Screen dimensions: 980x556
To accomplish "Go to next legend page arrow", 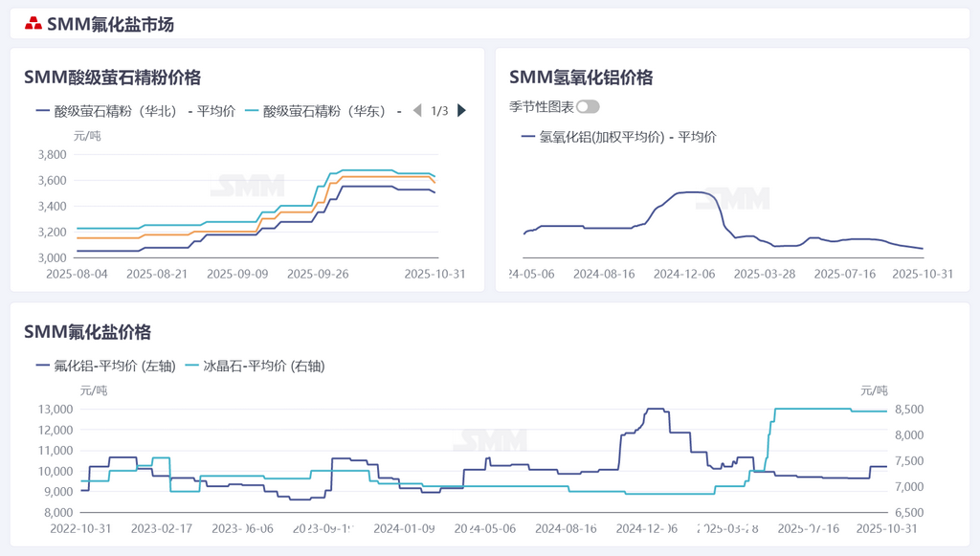I will pyautogui.click(x=462, y=111).
